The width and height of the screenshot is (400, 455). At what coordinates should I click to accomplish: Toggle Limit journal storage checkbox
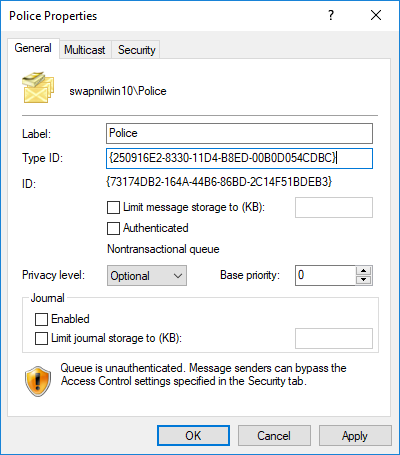tap(41, 338)
